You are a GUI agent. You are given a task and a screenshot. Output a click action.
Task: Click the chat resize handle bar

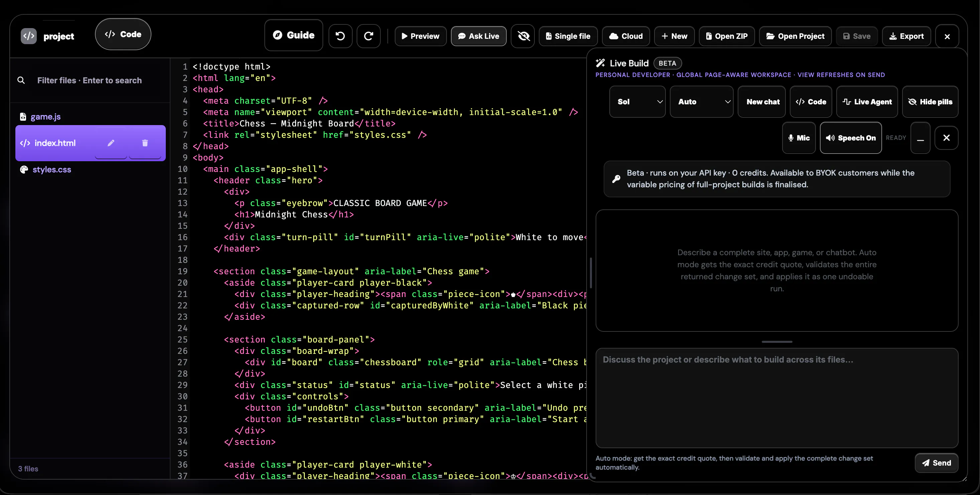click(777, 341)
